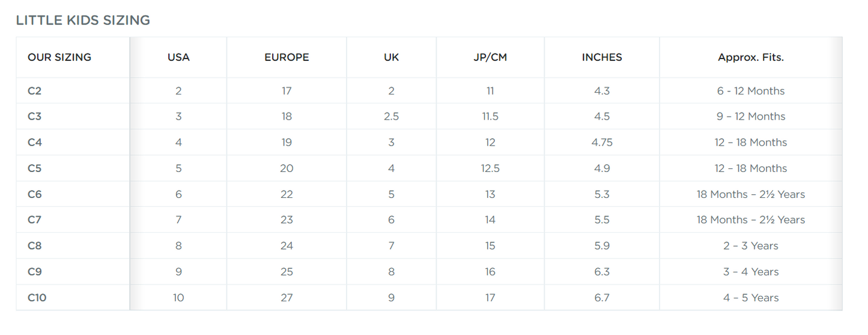The height and width of the screenshot is (335, 868).
Task: Select the JP/CM 12.5 cell
Action: pos(490,168)
